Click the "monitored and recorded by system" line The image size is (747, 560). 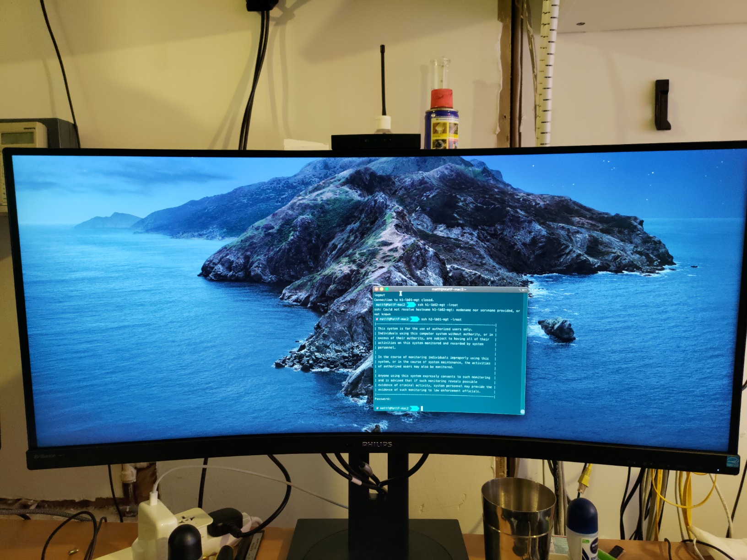click(431, 343)
